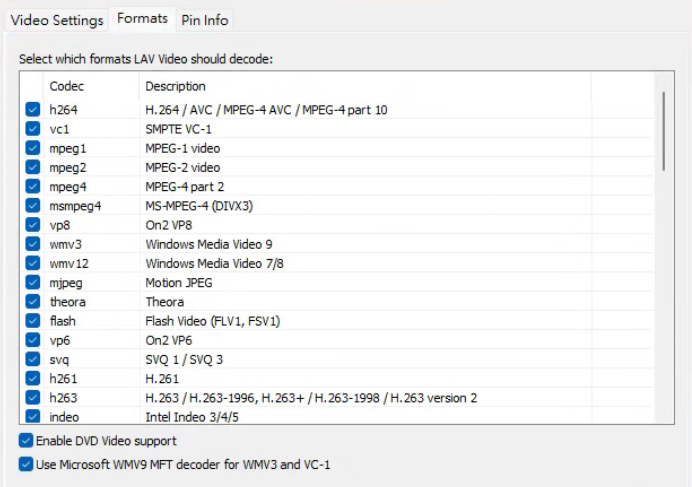Disable Microsoft WMV9 MFT decoder option
The height and width of the screenshot is (487, 692).
[25, 464]
